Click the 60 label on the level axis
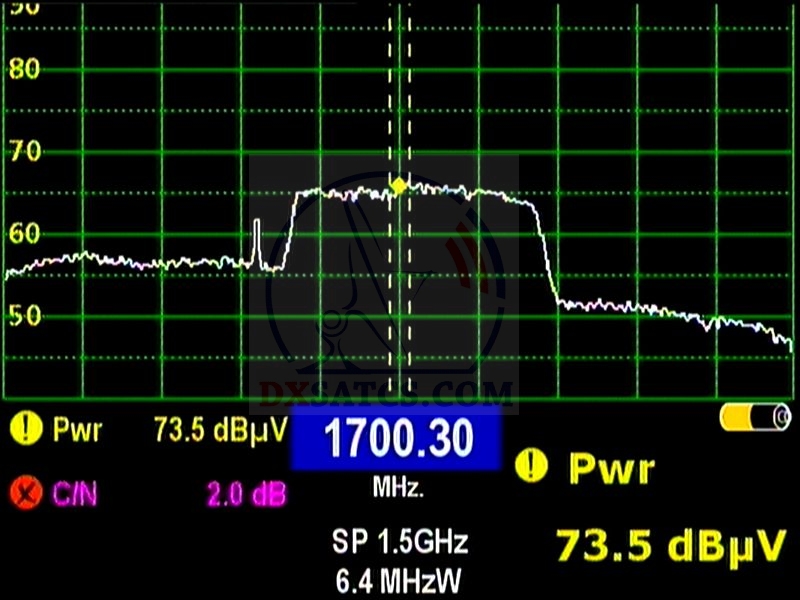800x600 pixels. pyautogui.click(x=23, y=234)
